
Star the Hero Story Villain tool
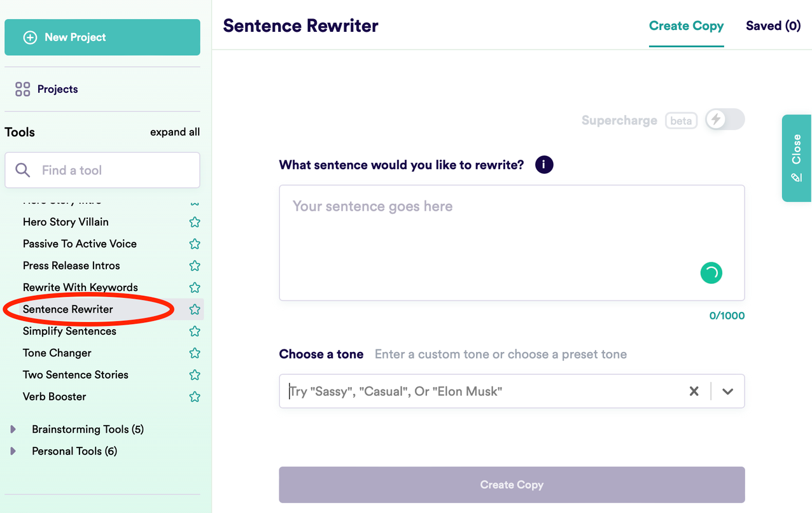pos(195,222)
